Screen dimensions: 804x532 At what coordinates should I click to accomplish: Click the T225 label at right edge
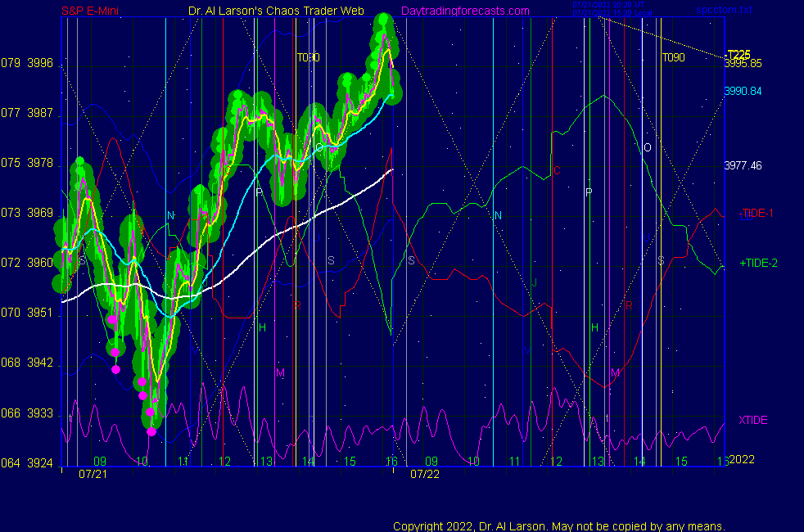tap(739, 54)
